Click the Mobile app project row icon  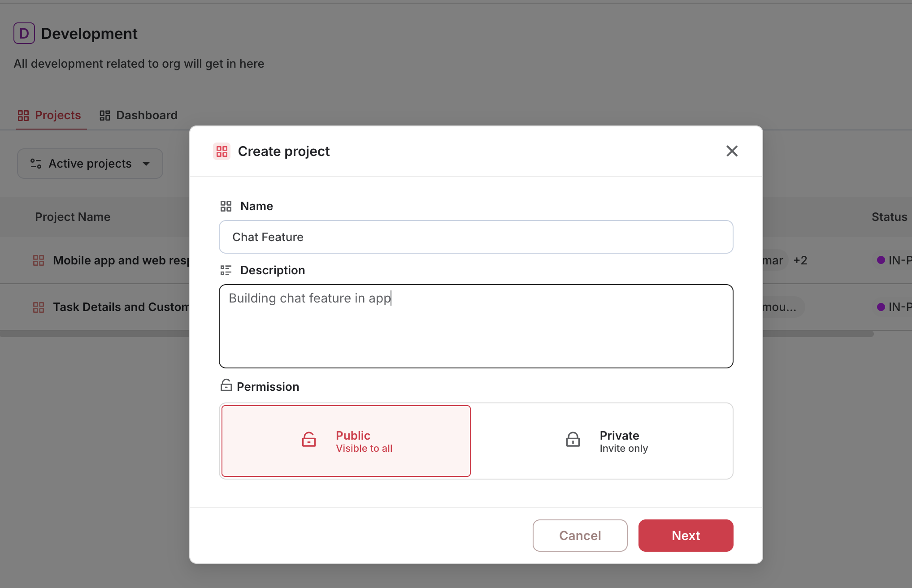tap(39, 260)
